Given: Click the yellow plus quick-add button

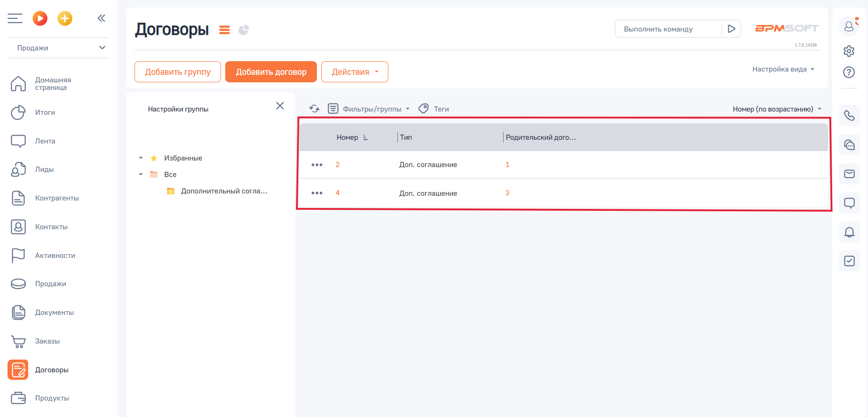Looking at the screenshot, I should (65, 18).
